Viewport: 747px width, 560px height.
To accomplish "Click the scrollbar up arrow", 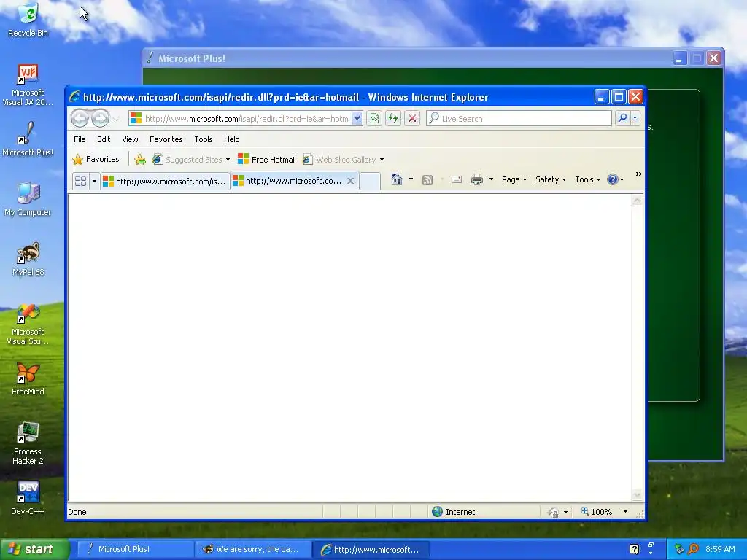I will [638, 201].
